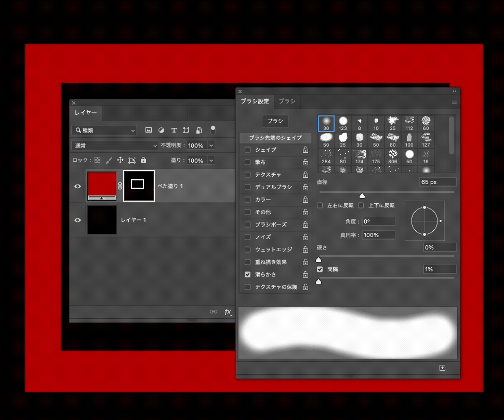The height and width of the screenshot is (420, 504).
Task: Select the べた塗り 1 layer mask thumbnail
Action: click(139, 186)
